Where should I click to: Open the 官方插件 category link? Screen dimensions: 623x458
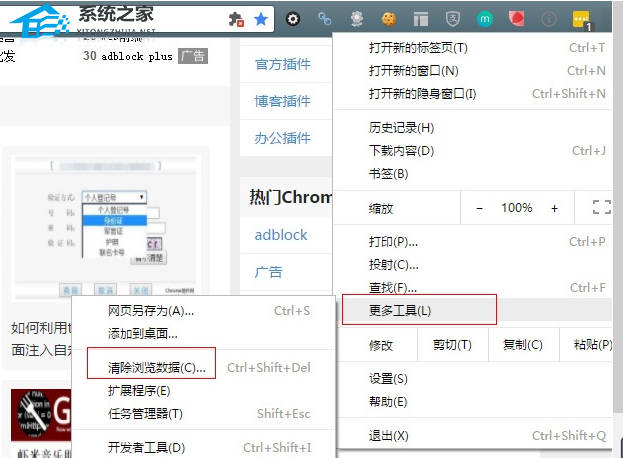coord(282,64)
